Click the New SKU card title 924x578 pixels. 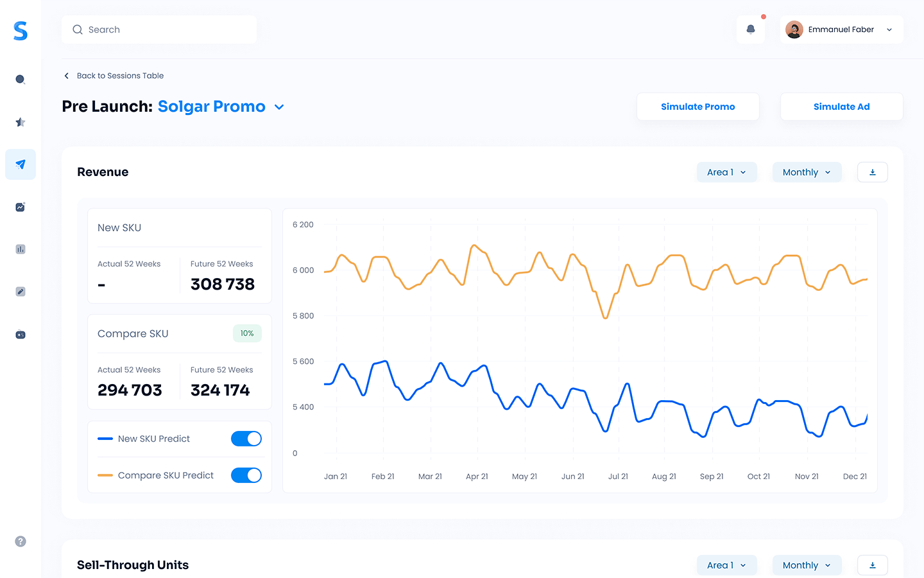(x=119, y=228)
